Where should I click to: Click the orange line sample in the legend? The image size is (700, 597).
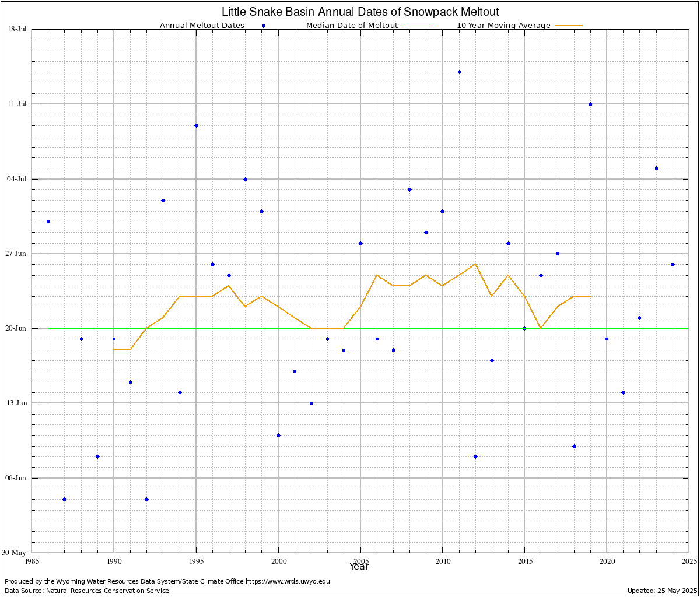pos(568,26)
